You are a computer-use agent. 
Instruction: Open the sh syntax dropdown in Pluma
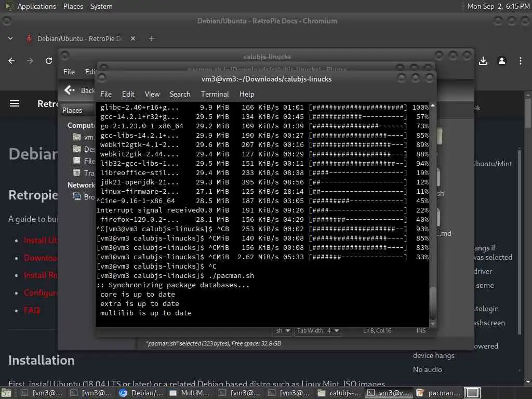282,330
